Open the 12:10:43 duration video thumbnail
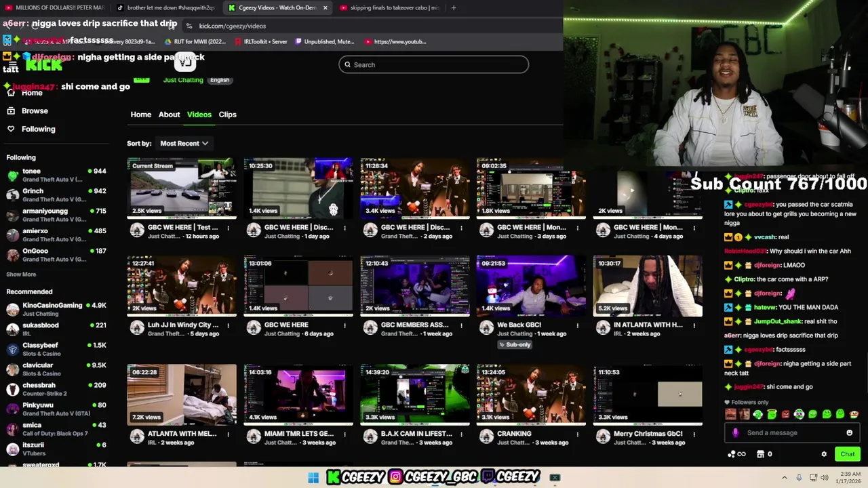This screenshot has height=488, width=868. [x=415, y=285]
